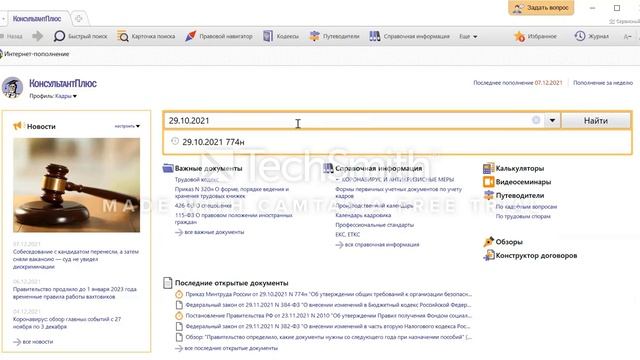
Task: Click the Справочная информация books icon
Action: tap(328, 168)
